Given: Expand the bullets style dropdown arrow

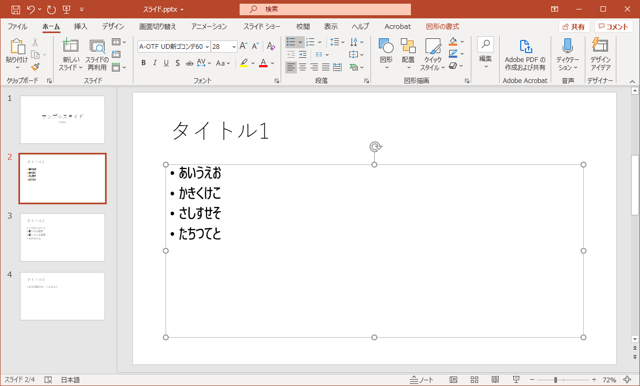Looking at the screenshot, I should pos(300,42).
